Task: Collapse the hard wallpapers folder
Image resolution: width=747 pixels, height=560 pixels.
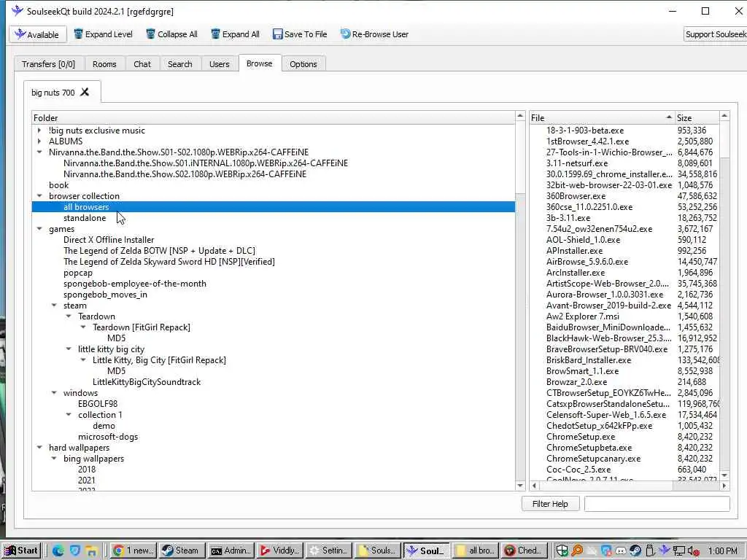Action: 39,448
